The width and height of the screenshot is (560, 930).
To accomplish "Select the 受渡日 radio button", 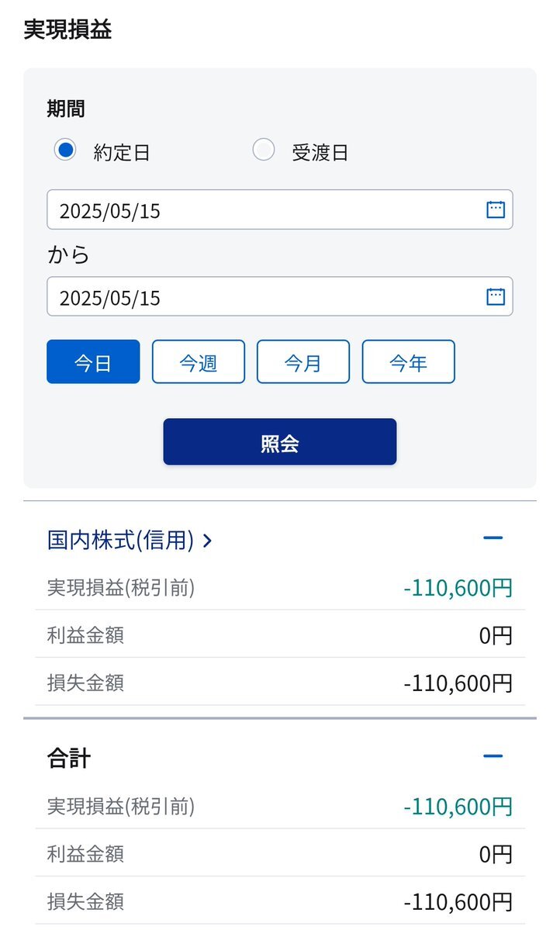I will point(264,150).
